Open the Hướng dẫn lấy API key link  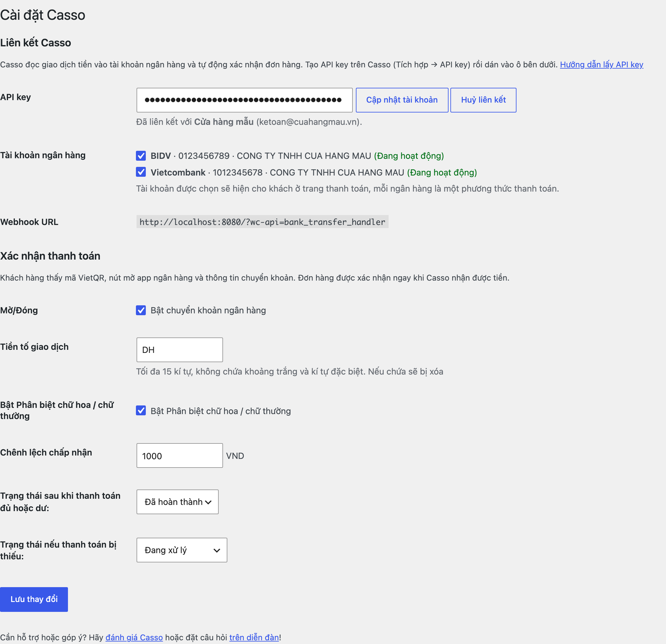click(601, 65)
